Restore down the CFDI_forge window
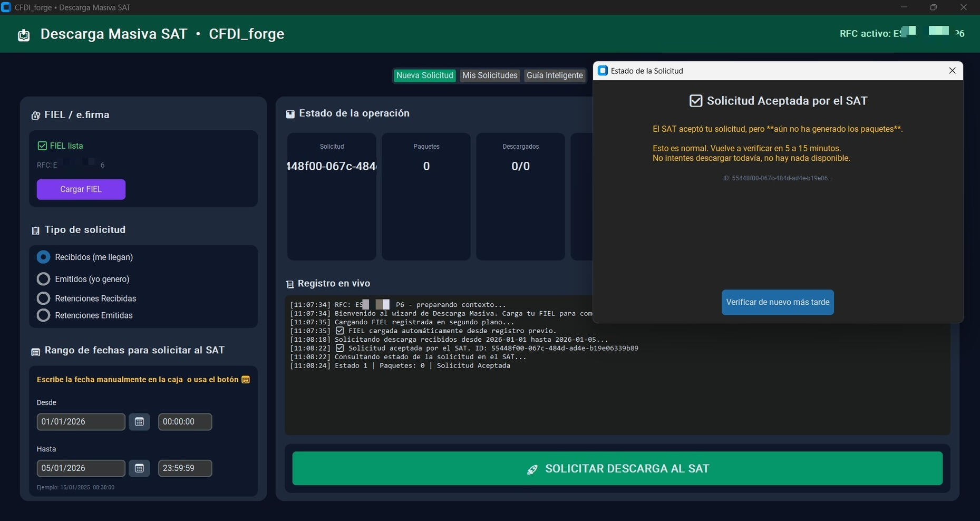Image resolution: width=980 pixels, height=521 pixels. point(934,7)
